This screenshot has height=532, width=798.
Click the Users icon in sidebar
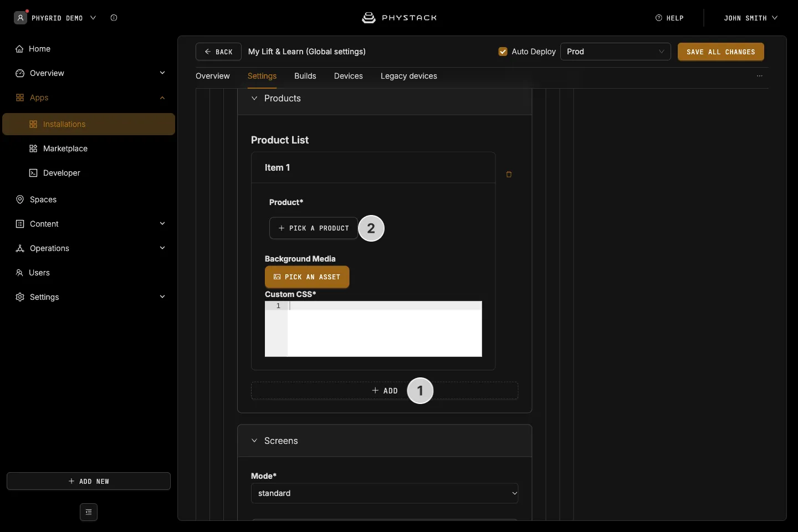19,273
